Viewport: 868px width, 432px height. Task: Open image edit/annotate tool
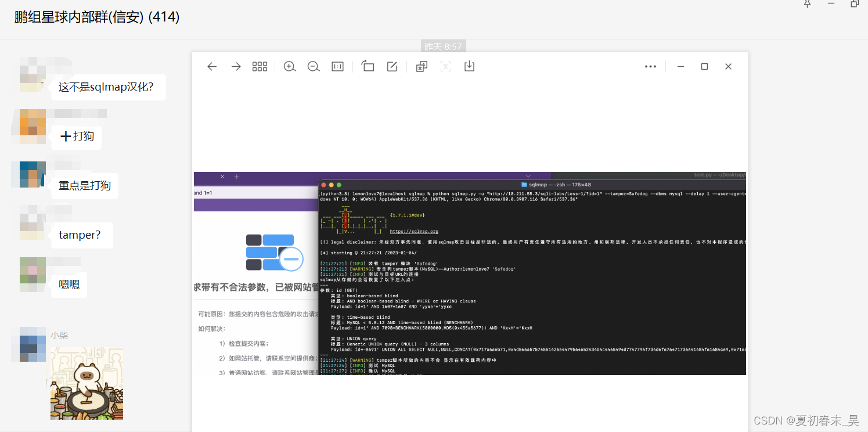(392, 67)
